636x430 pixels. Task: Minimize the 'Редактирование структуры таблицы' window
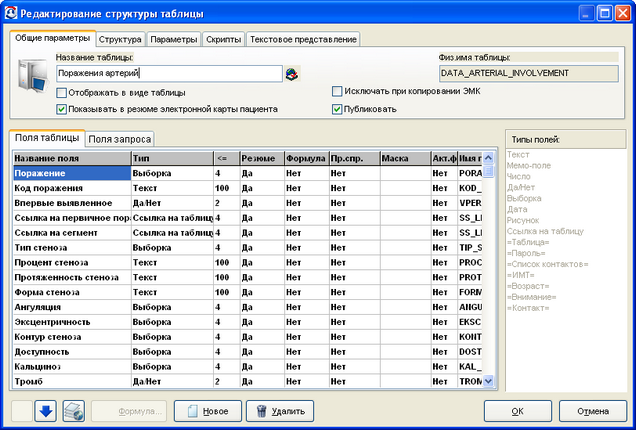(x=586, y=14)
